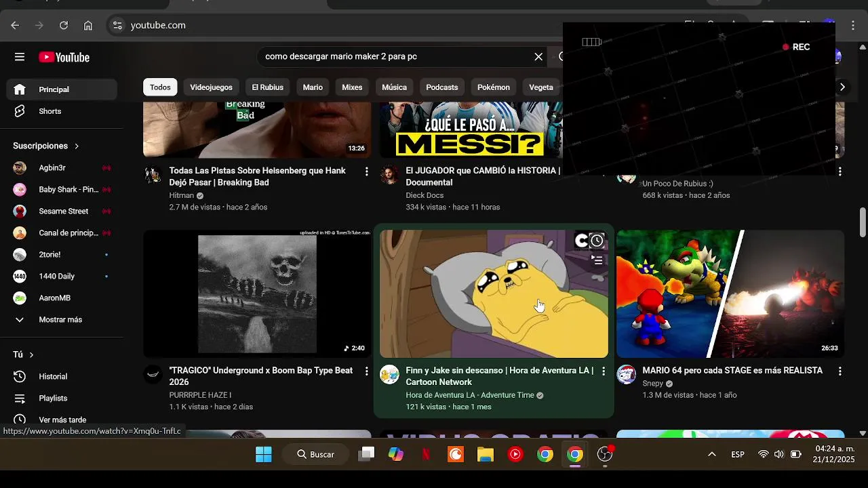868x488 pixels.
Task: Launch Netflix from the taskbar
Action: pyautogui.click(x=426, y=454)
